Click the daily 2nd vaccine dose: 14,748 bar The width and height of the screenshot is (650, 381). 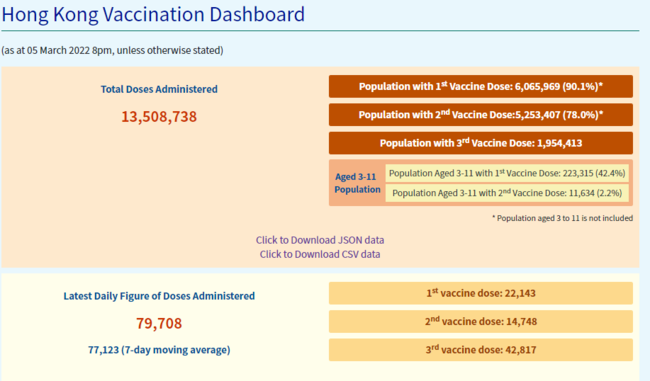pos(481,321)
